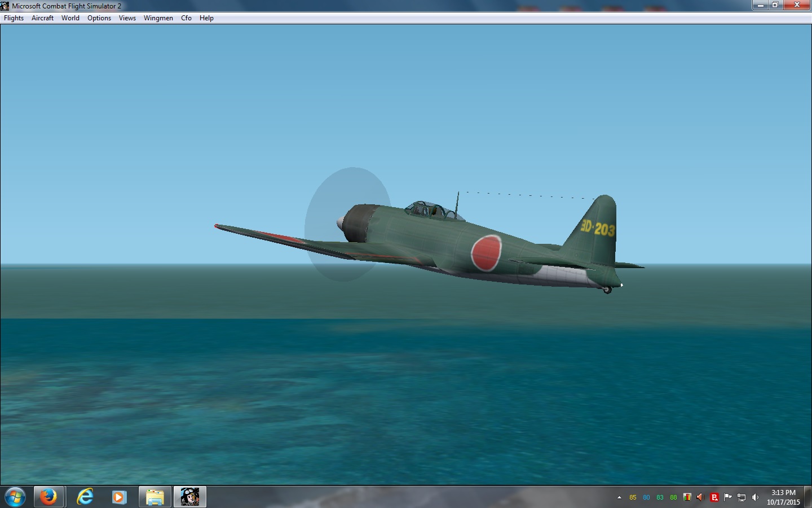Open the Flights menu
Image resolution: width=812 pixels, height=508 pixels.
tap(14, 18)
